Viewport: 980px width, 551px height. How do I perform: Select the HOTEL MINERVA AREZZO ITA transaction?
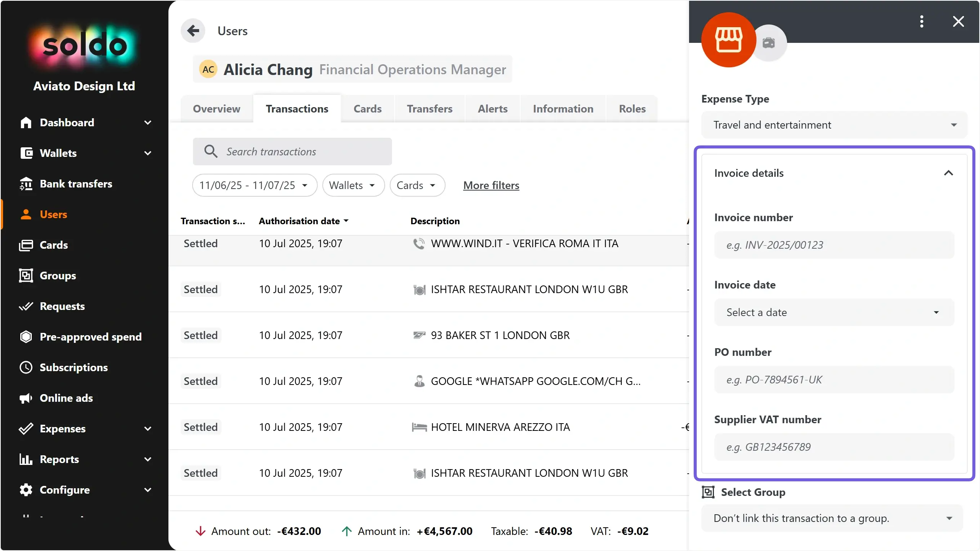pyautogui.click(x=429, y=427)
